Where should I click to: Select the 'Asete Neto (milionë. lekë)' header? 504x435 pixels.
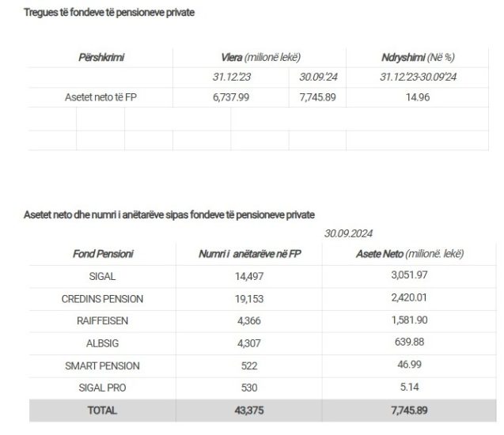pos(410,254)
